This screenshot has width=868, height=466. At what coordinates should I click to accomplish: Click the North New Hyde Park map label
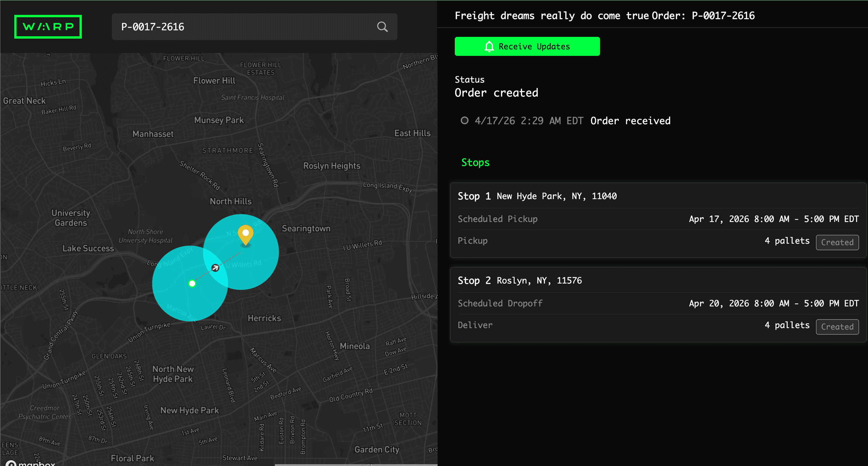click(173, 374)
